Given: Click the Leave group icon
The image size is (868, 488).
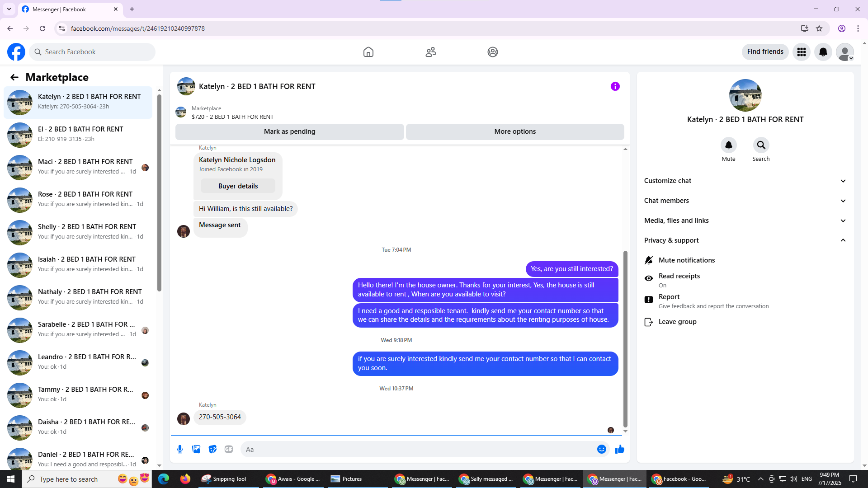Looking at the screenshot, I should tap(649, 322).
